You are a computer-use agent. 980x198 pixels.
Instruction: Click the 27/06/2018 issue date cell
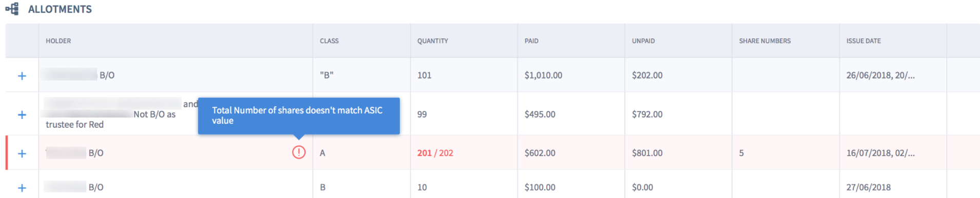[869, 187]
